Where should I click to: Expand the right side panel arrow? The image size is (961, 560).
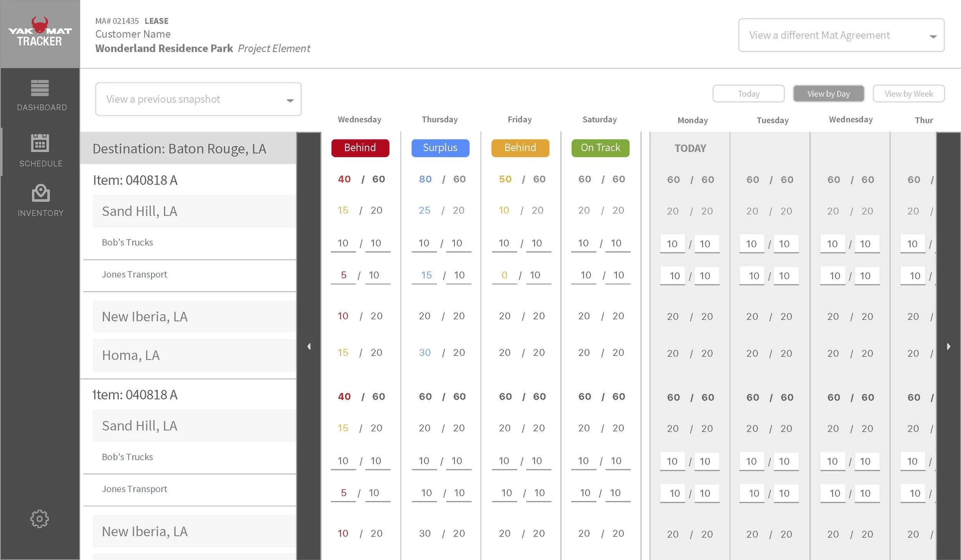(x=949, y=346)
